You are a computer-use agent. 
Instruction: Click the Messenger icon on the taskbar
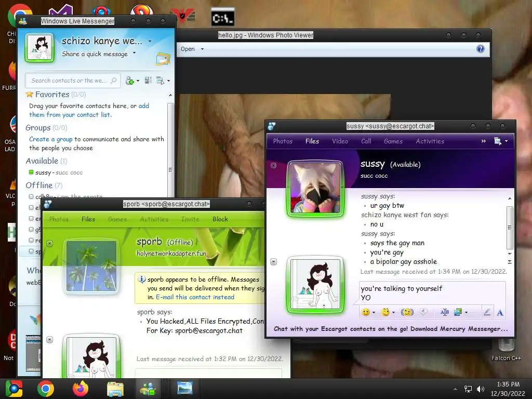pyautogui.click(x=148, y=389)
